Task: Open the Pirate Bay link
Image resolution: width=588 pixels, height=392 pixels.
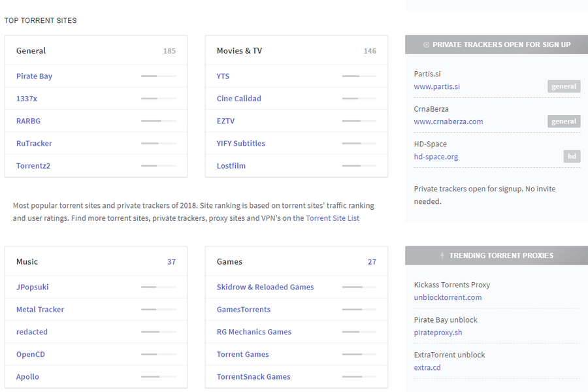Action: 34,76
